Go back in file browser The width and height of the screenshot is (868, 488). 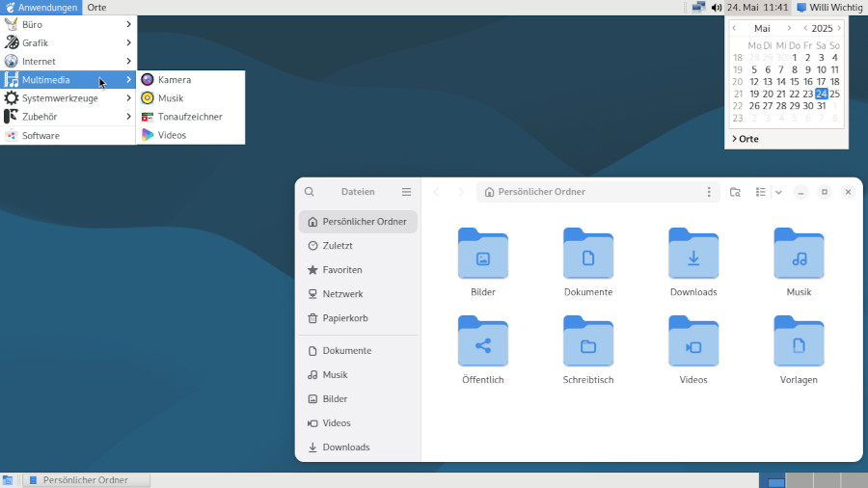(436, 192)
